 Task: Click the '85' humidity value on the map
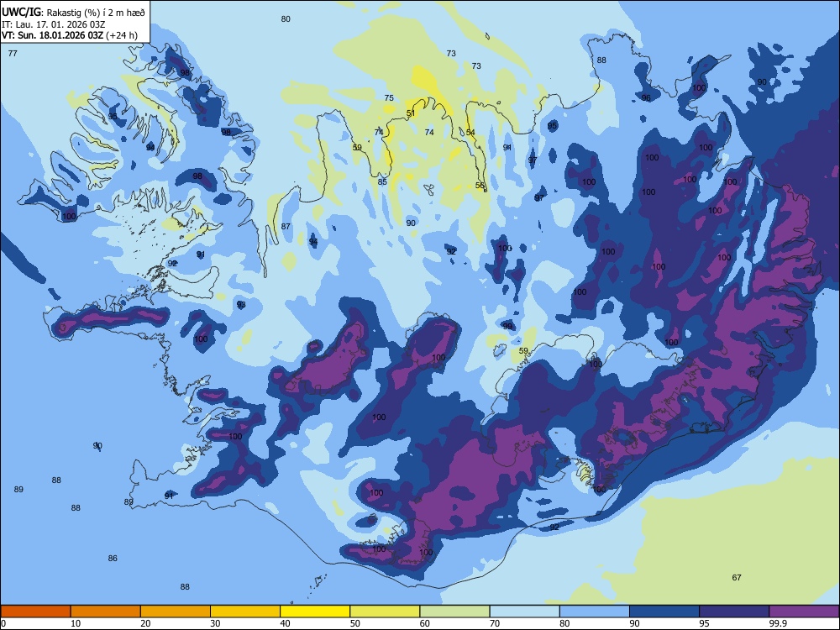(x=382, y=182)
